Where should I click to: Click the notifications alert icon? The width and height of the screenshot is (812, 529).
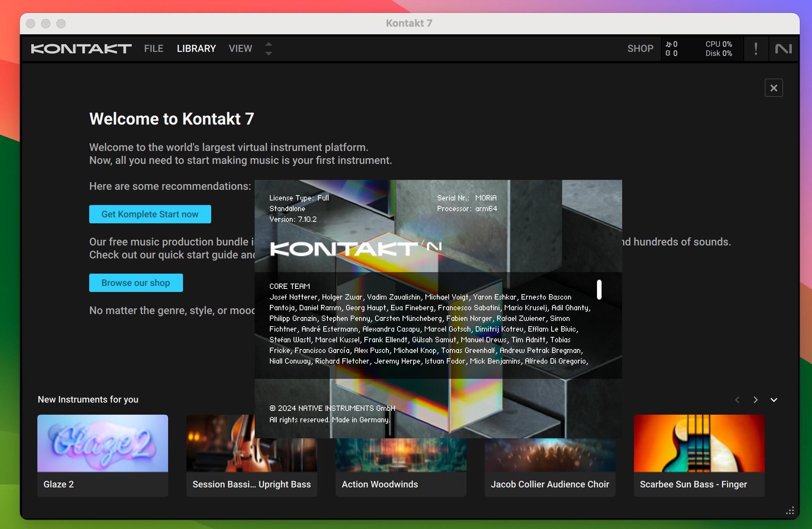(756, 48)
